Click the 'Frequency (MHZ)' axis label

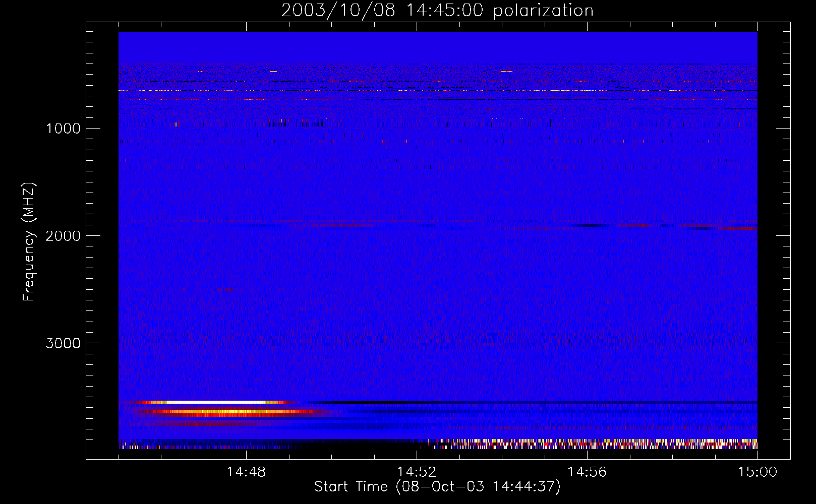[29, 242]
